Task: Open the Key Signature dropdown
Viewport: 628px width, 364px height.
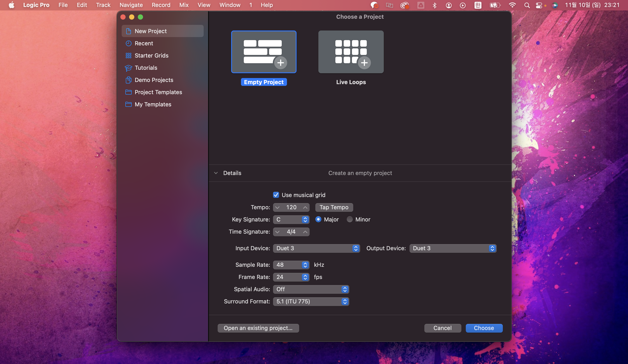Action: click(291, 219)
